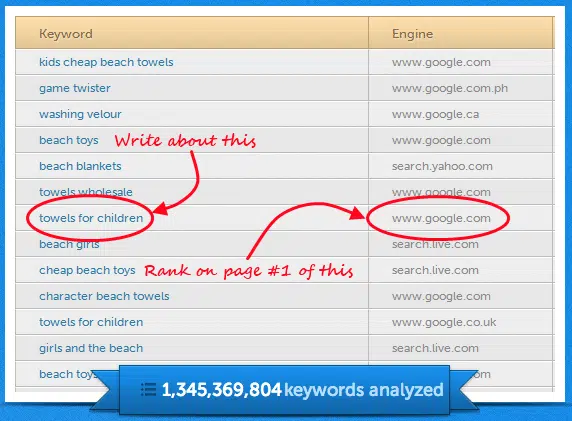
Task: Select the 'cheap beach toys' keyword
Action: 87,270
